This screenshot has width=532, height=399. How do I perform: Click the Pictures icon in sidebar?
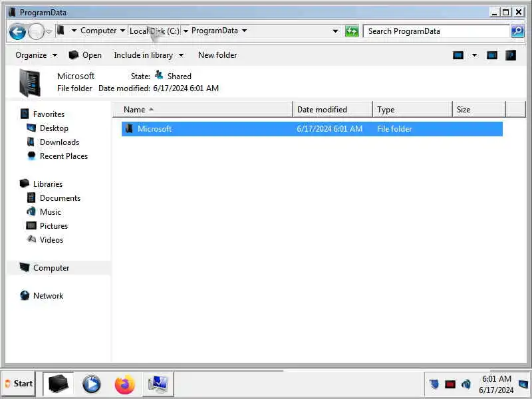[x=31, y=225]
